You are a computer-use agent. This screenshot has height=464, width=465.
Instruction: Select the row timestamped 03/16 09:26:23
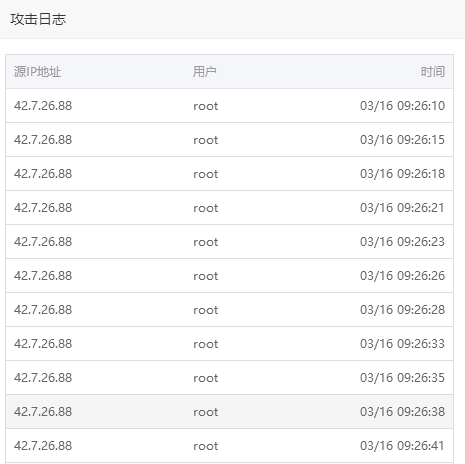[229, 242]
